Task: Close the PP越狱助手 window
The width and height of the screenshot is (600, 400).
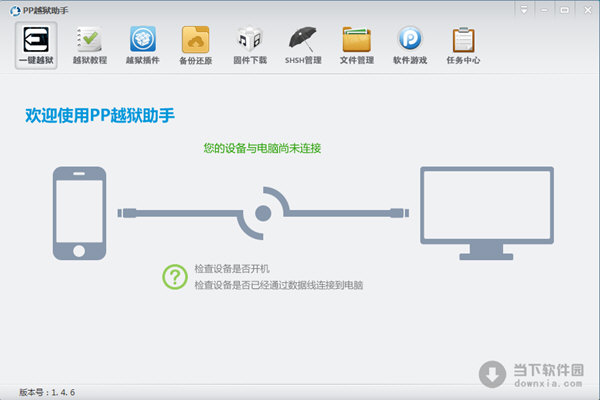Action: point(588,10)
